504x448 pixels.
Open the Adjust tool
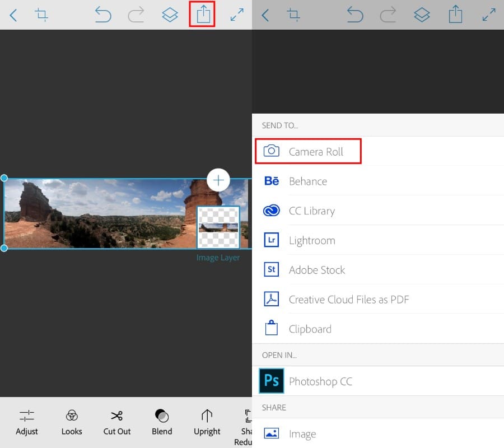(27, 422)
